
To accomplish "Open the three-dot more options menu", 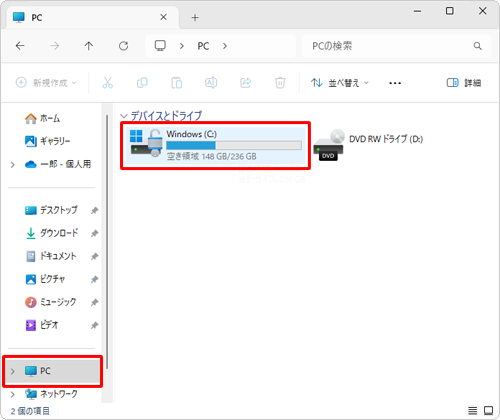I will click(x=395, y=83).
